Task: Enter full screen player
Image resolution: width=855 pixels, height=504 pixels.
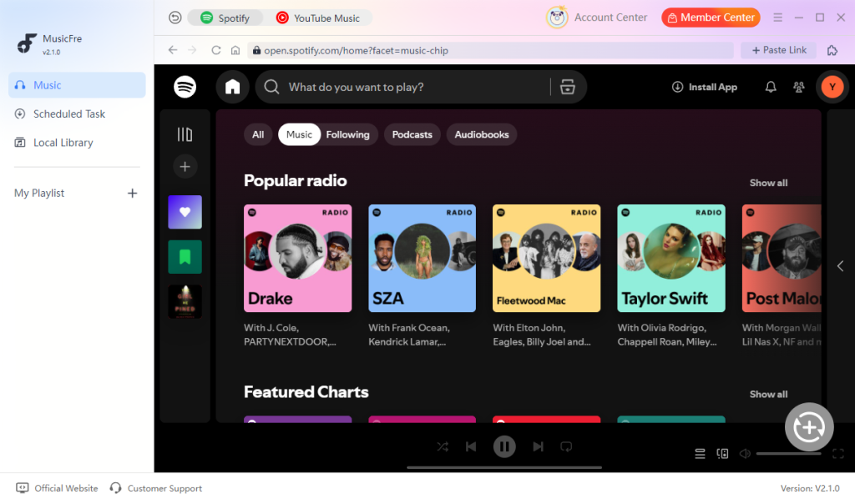Action: click(838, 453)
